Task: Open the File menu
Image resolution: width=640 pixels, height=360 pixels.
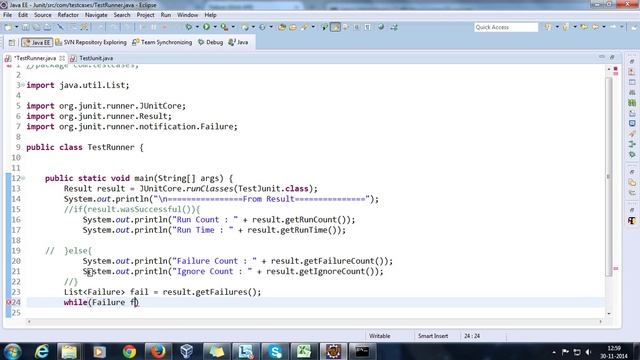Action: (x=7, y=15)
